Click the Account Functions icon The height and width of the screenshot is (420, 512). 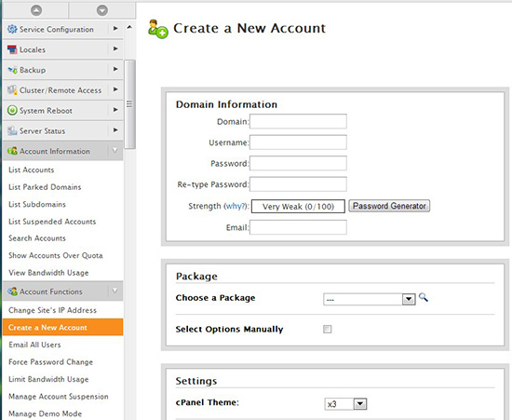(12, 291)
